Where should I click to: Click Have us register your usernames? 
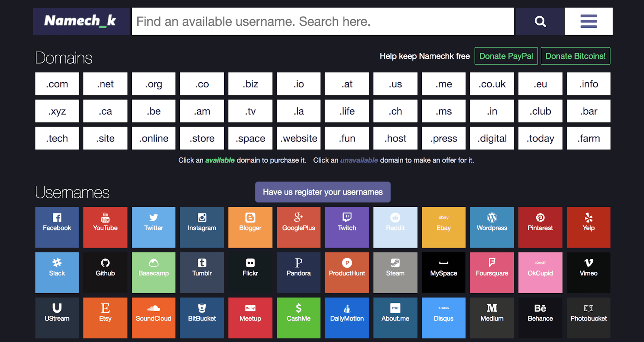tap(323, 192)
